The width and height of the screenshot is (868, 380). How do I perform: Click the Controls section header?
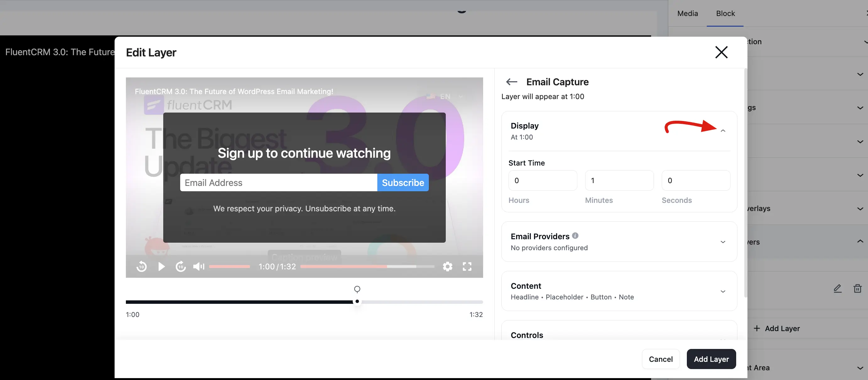(527, 335)
